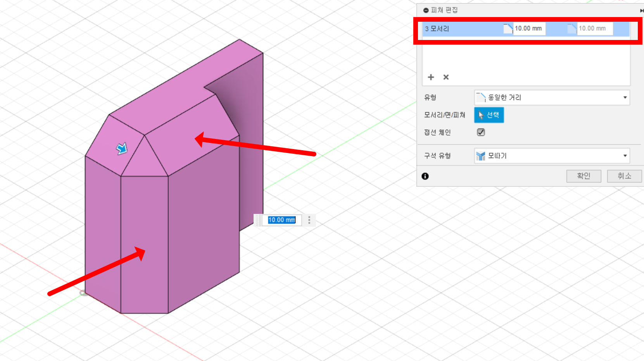The width and height of the screenshot is (644, 361).
Task: Open the three-dot options by the floating input
Action: tap(309, 220)
